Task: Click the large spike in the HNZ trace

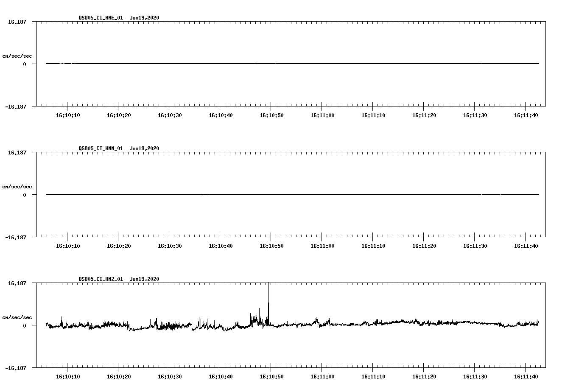Action: pyautogui.click(x=268, y=303)
